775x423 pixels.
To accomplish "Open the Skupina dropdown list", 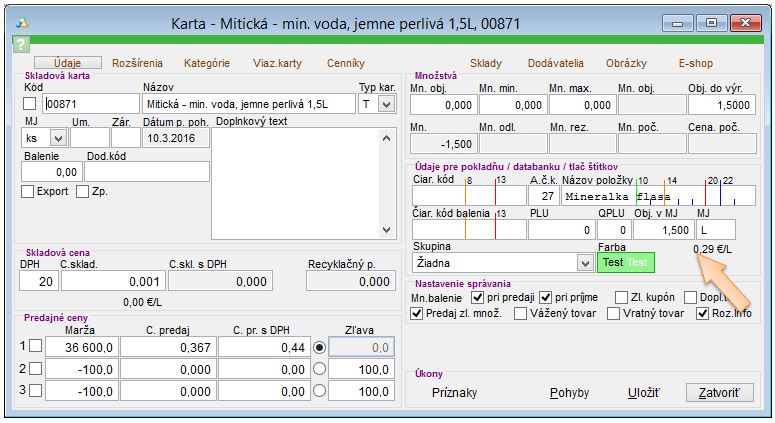I will (x=585, y=263).
